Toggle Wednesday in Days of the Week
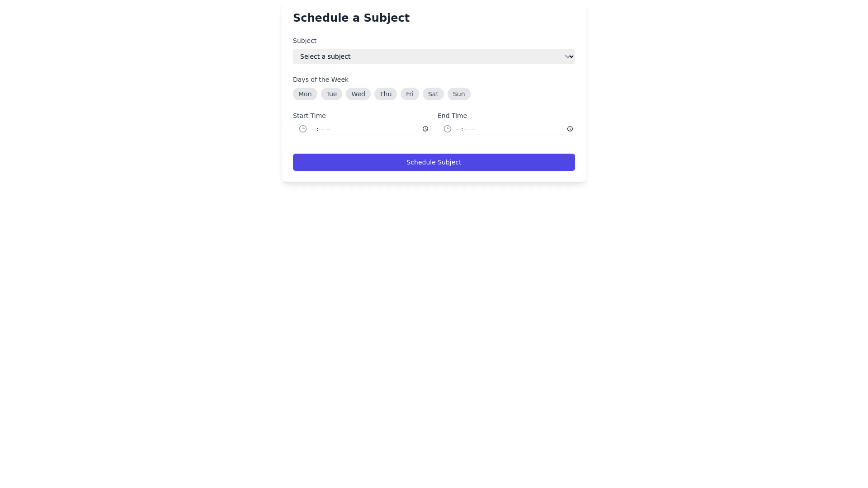The height and width of the screenshot is (488, 868). tap(358, 94)
